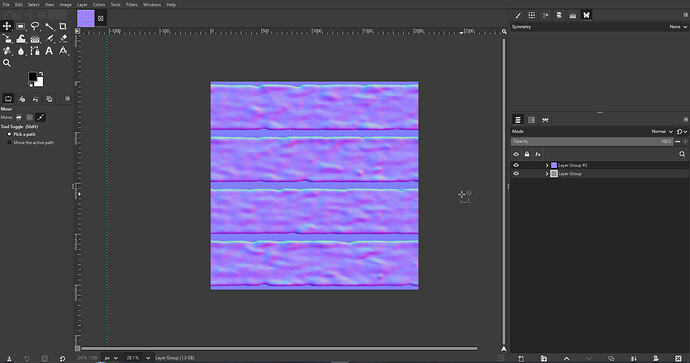Open the Layer menu
This screenshot has height=363, width=690.
coord(82,4)
